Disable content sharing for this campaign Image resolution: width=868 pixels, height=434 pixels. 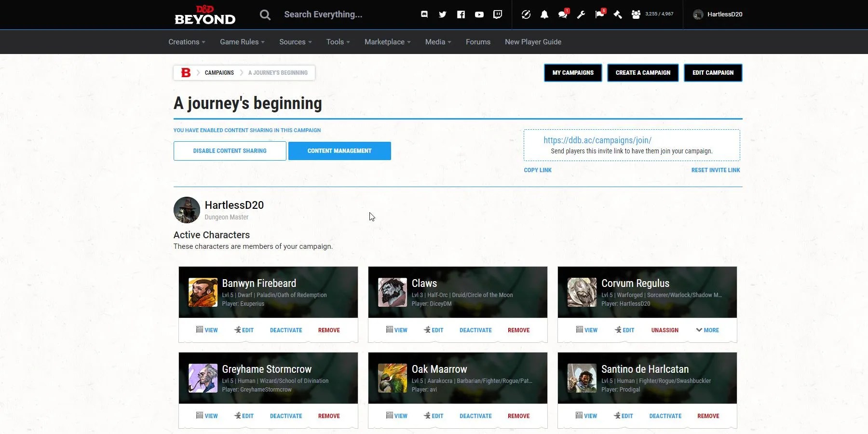(x=230, y=151)
